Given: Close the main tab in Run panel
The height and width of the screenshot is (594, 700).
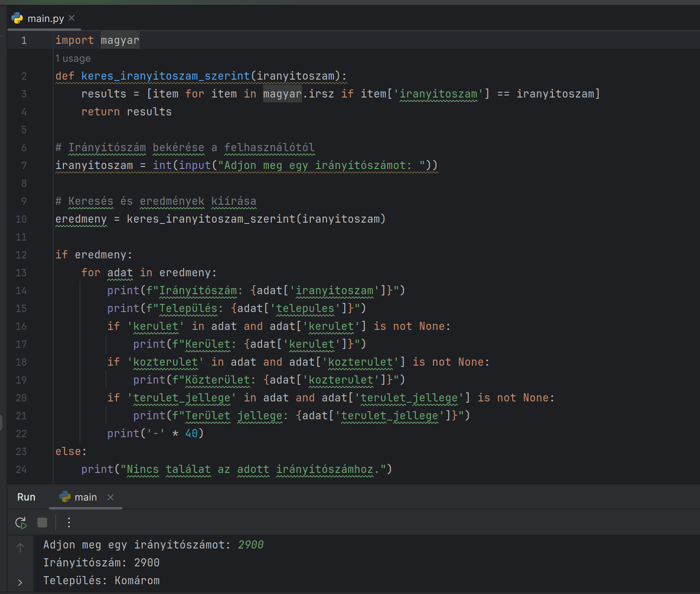Looking at the screenshot, I should pyautogui.click(x=110, y=497).
